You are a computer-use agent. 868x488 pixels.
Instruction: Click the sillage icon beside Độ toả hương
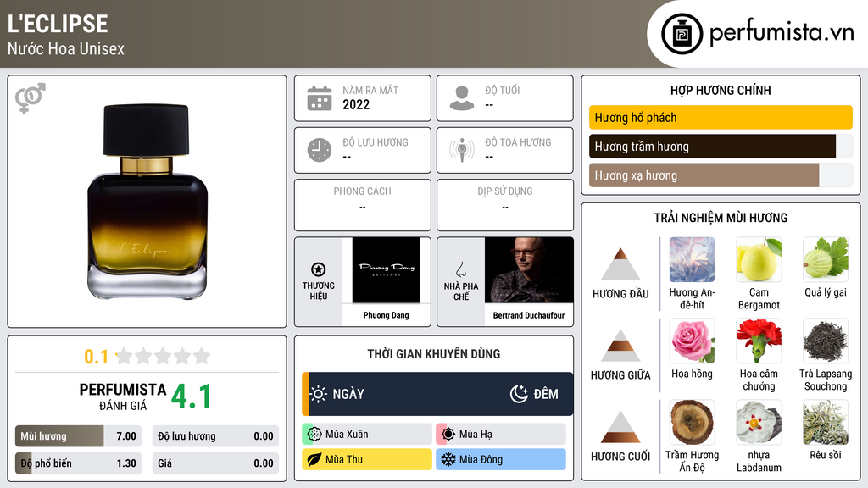click(462, 150)
